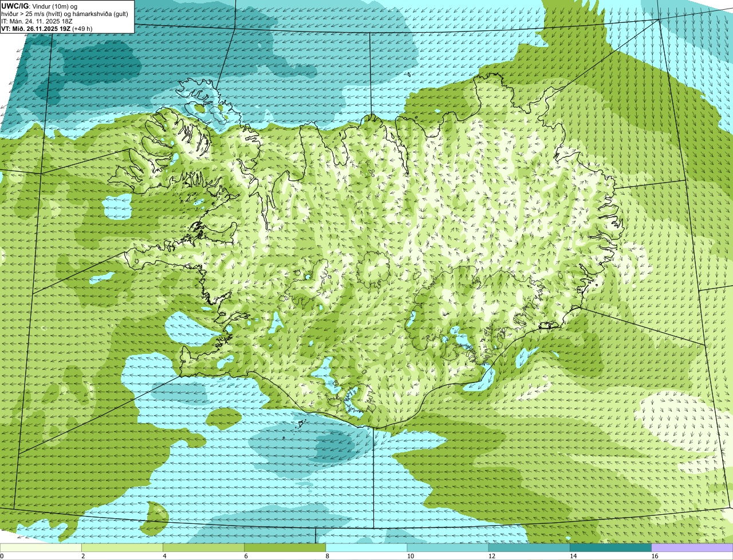Click the legend label "10"

pos(411,556)
